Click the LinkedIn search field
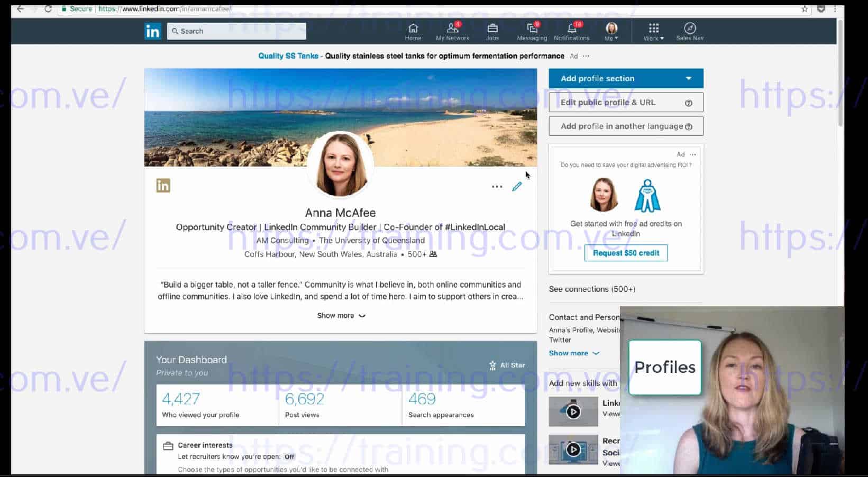868x477 pixels. click(236, 31)
